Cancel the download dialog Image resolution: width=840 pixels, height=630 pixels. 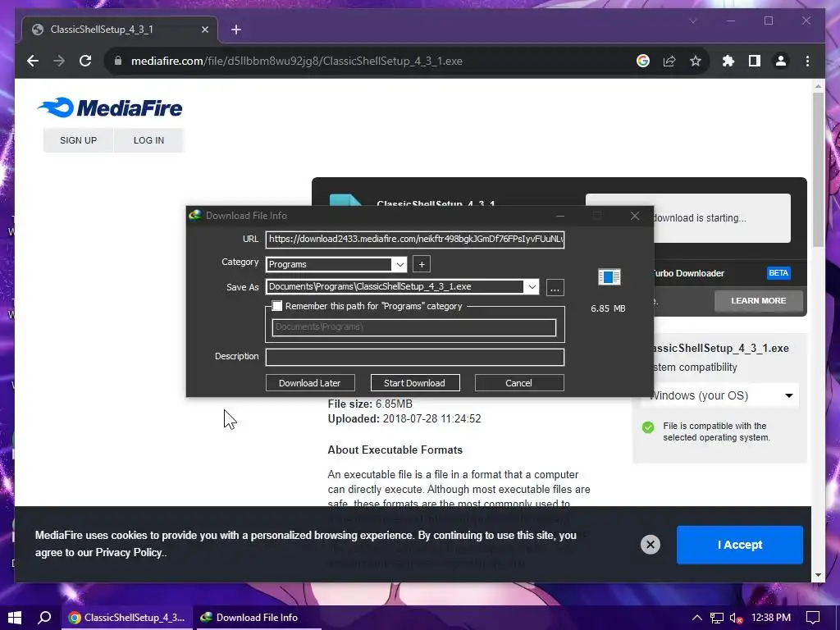pos(518,383)
